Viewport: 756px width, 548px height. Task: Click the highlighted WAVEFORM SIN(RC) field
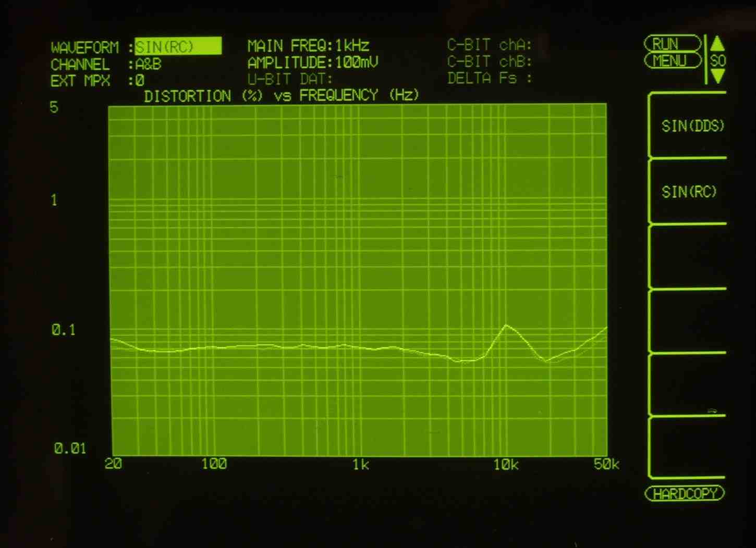pos(178,47)
